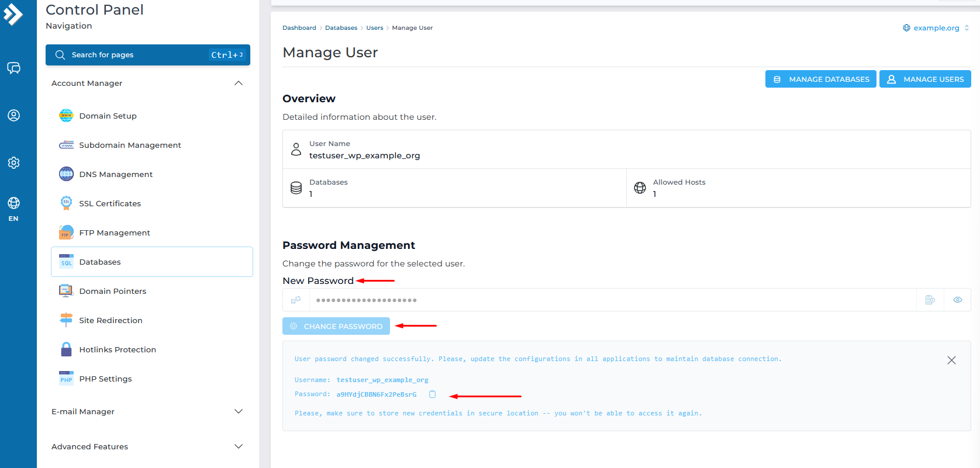Navigate to Users breadcrumb link
This screenshot has width=980, height=468.
coord(375,28)
